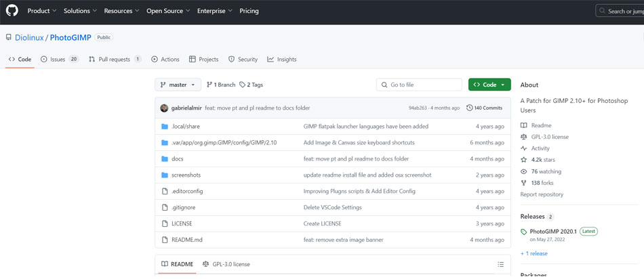Open commit 'Create LICENSE'
Screen dimensions: 644x279
[x=323, y=223]
